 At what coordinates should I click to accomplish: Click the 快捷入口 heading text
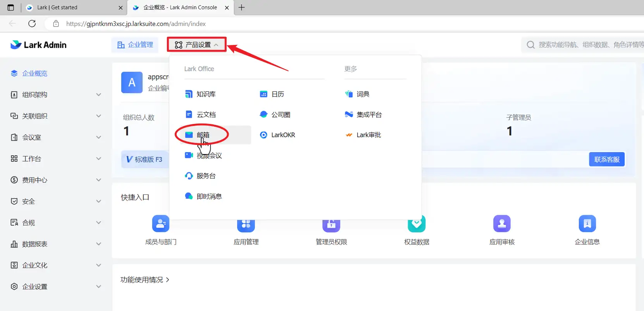[x=135, y=198]
